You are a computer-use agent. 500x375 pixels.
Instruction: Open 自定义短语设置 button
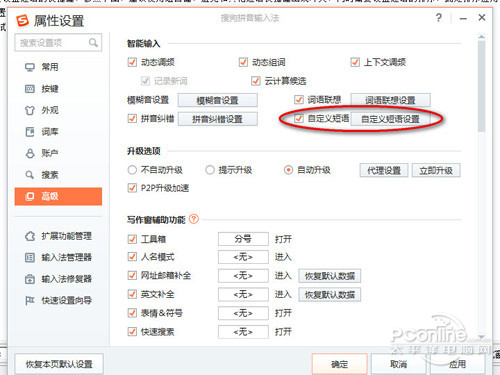[x=390, y=119]
